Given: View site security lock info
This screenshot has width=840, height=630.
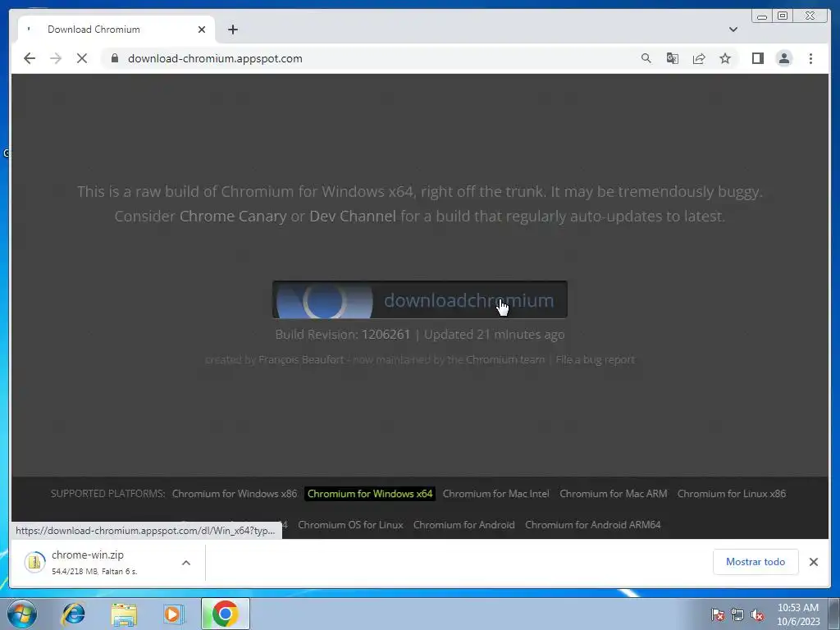Looking at the screenshot, I should [115, 58].
